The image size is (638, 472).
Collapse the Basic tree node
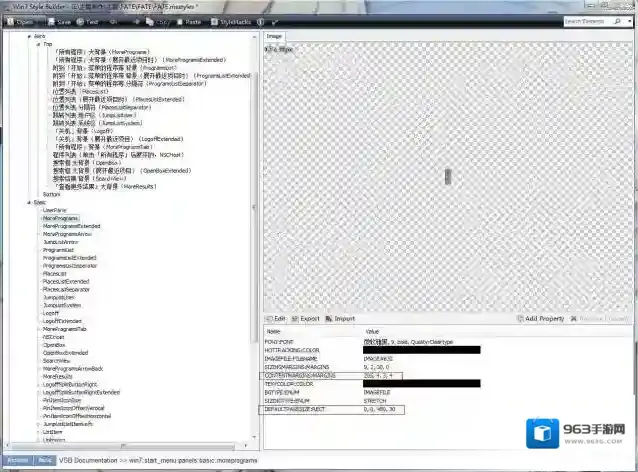(x=31, y=202)
